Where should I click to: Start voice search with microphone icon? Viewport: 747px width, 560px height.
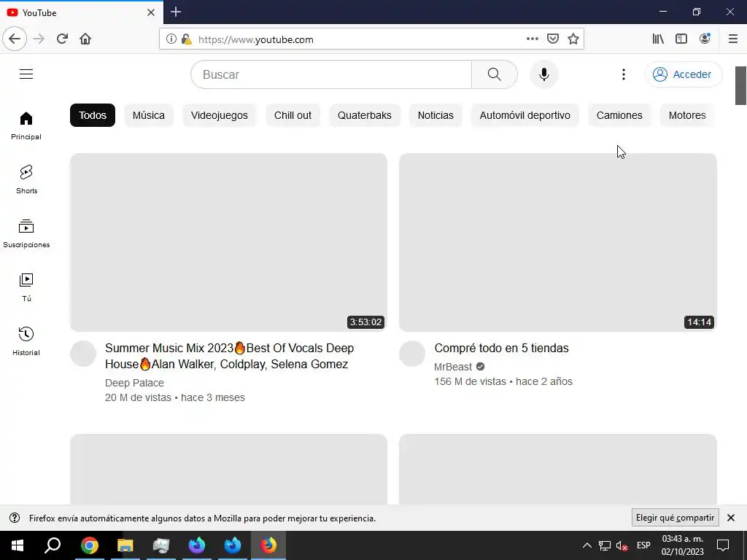pyautogui.click(x=543, y=74)
